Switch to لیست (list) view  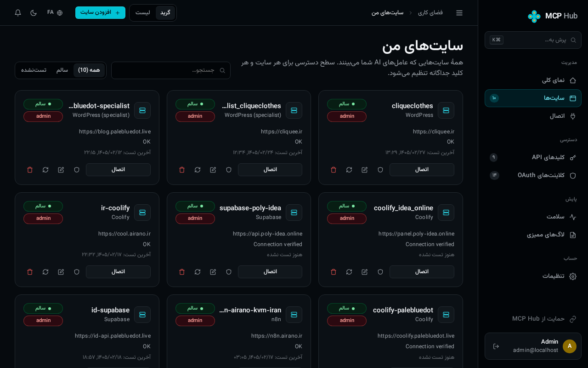[143, 13]
